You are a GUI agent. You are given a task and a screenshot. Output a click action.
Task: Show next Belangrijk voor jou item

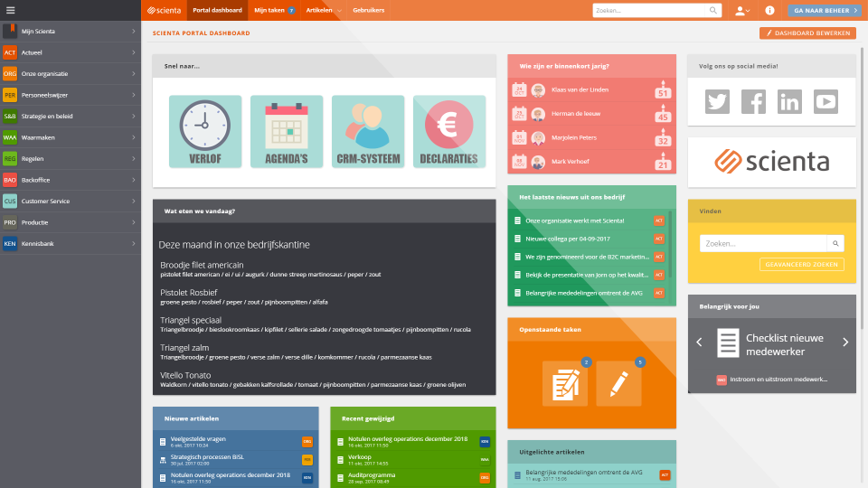(x=845, y=343)
